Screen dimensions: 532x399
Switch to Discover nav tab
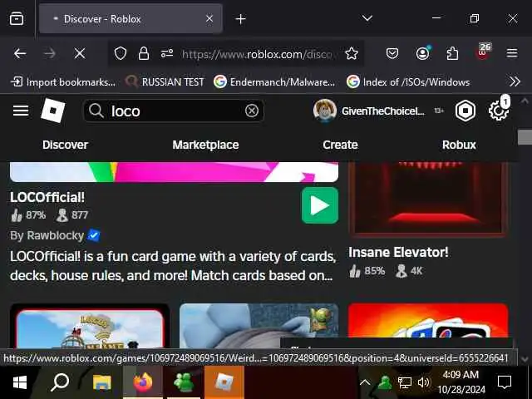coord(65,145)
